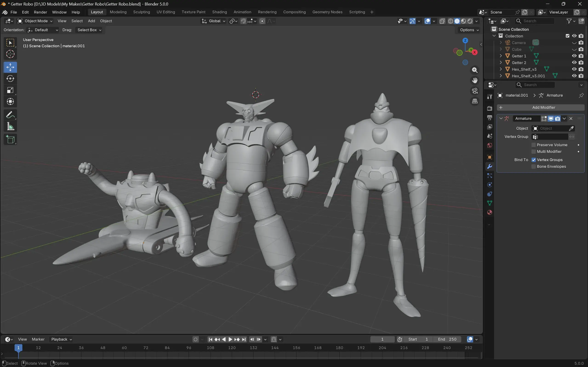Remove the Armature modifier with X
The height and width of the screenshot is (367, 588).
[x=571, y=118]
